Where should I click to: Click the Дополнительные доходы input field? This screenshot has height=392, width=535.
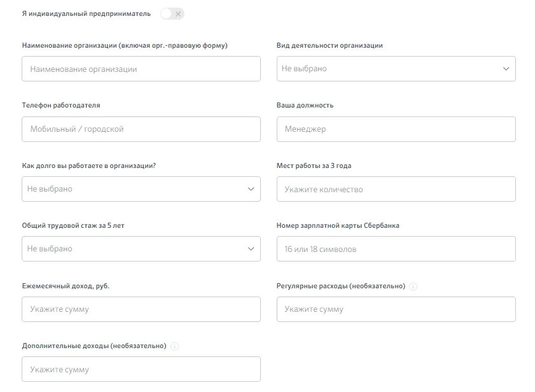tap(141, 369)
